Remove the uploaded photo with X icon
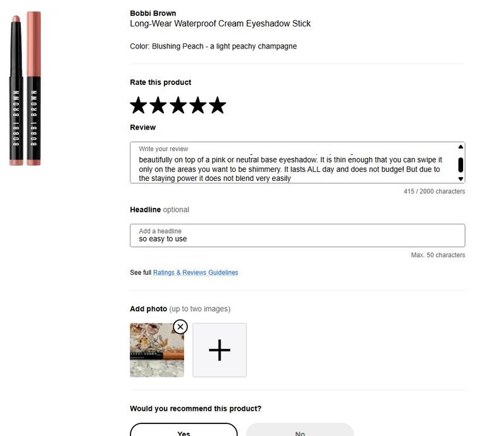Image resolution: width=504 pixels, height=436 pixels. (x=180, y=327)
